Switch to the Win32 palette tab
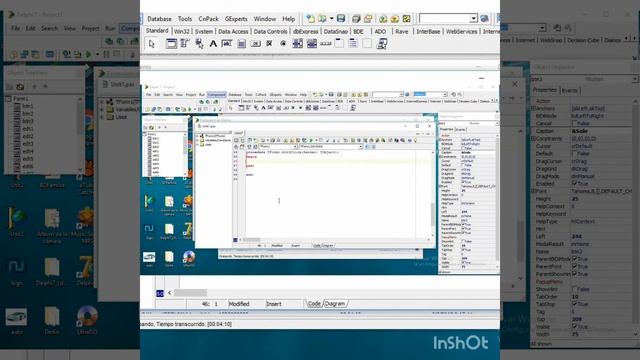 pos(182,31)
